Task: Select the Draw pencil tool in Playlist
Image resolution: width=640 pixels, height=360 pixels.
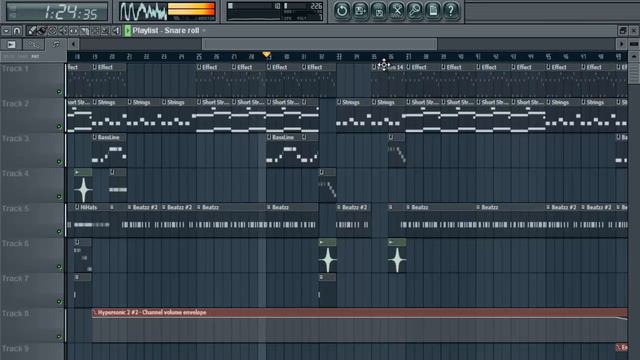Action: coord(31,31)
